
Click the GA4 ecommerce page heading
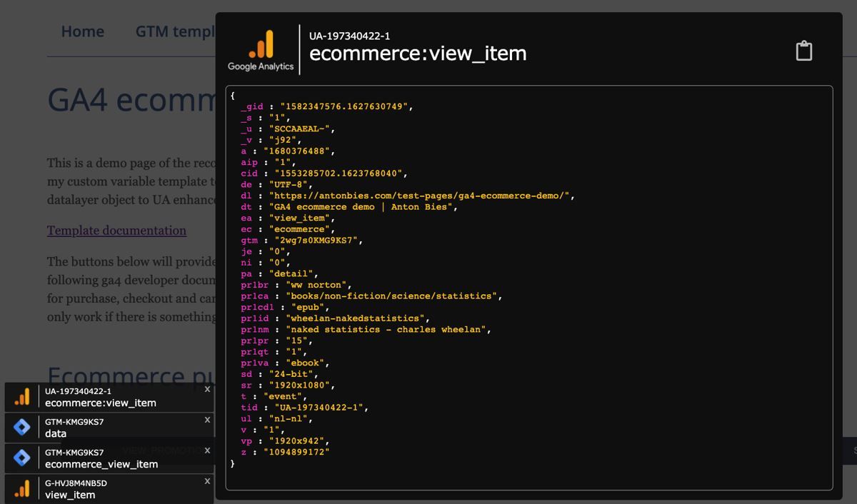click(x=131, y=99)
